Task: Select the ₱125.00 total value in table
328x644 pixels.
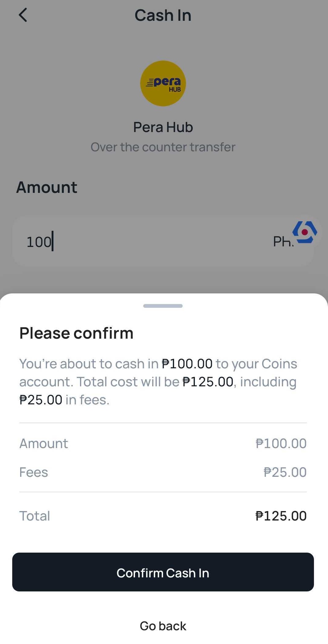Action: tap(281, 516)
